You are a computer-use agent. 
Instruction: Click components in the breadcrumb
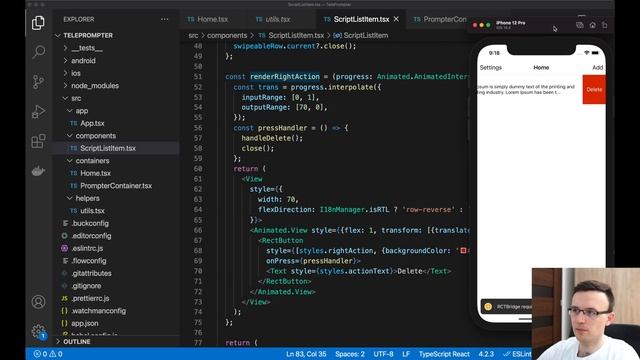(x=227, y=36)
